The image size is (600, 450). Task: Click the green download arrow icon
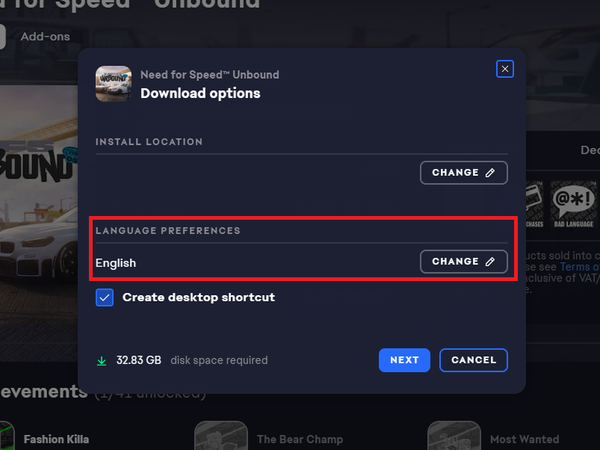click(102, 360)
